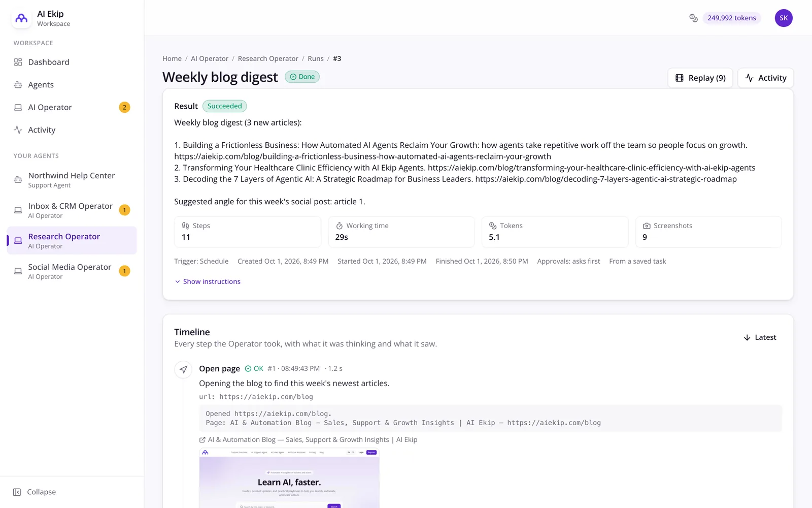
Task: Click the sidebar Activity pulse icon
Action: click(x=18, y=130)
